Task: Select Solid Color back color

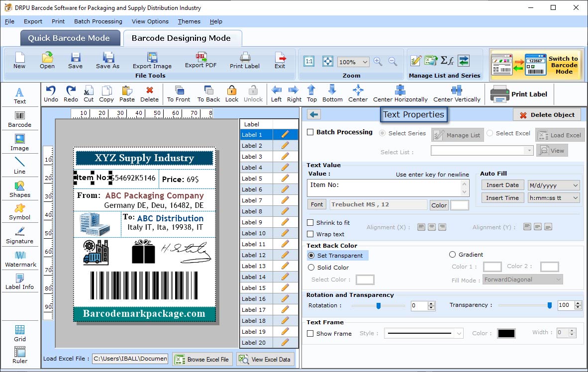Action: coord(311,268)
